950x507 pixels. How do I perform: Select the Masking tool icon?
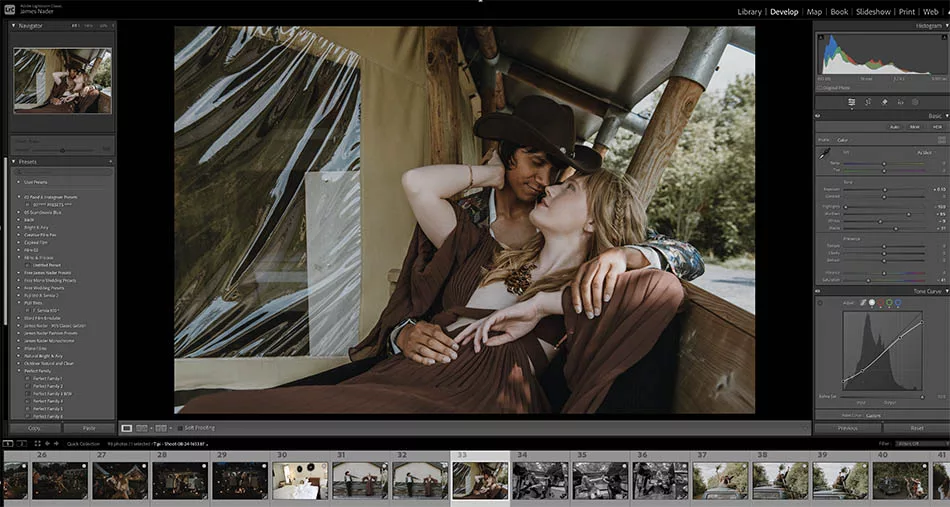coord(915,102)
